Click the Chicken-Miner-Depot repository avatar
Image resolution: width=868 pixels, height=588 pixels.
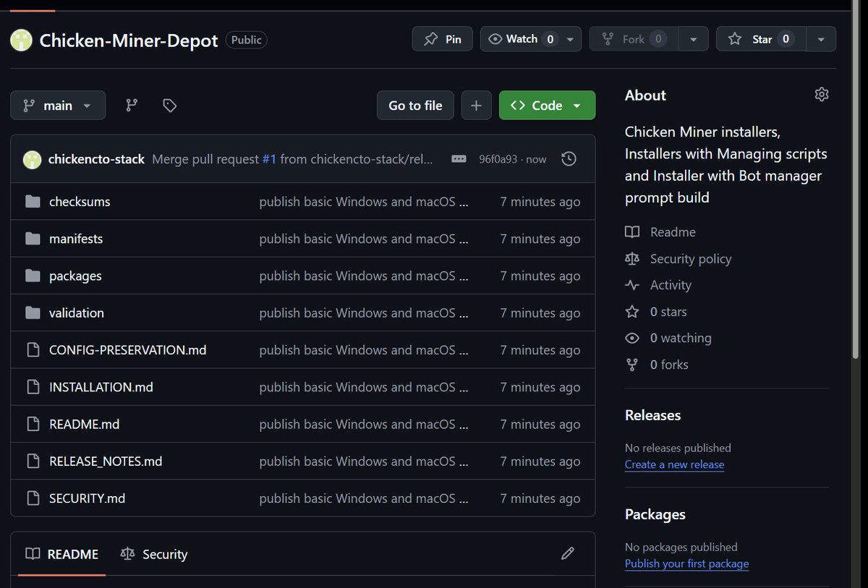click(x=21, y=40)
